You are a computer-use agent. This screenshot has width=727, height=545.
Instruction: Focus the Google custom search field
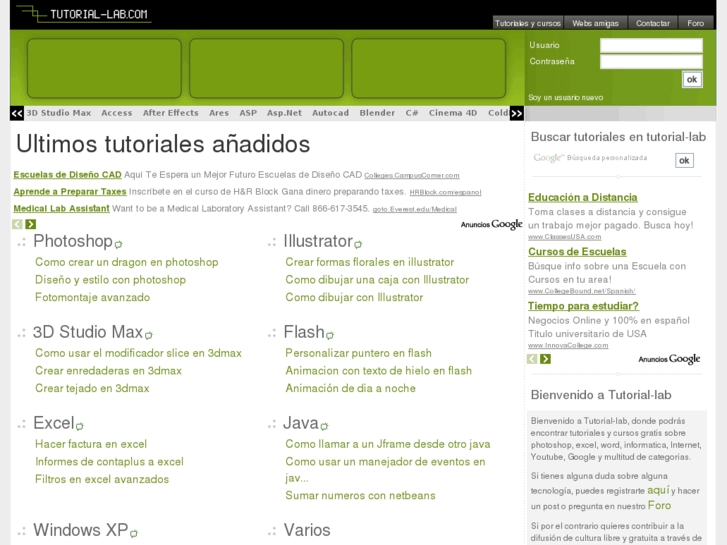click(601, 159)
